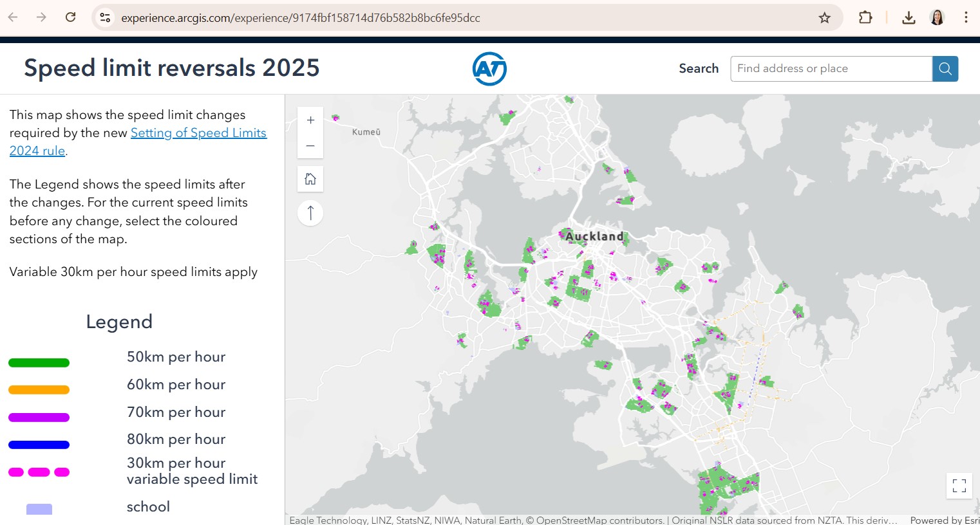
Task: Reload the page
Action: pos(71,17)
